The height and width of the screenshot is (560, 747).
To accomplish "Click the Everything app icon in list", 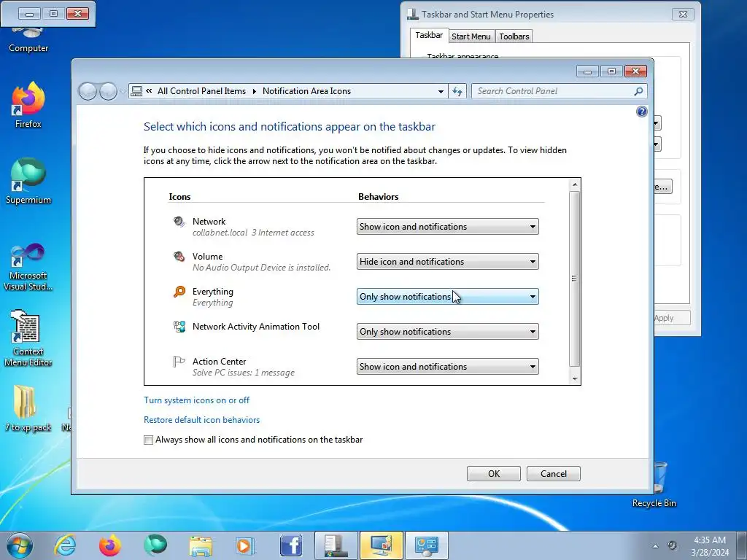I will [179, 292].
